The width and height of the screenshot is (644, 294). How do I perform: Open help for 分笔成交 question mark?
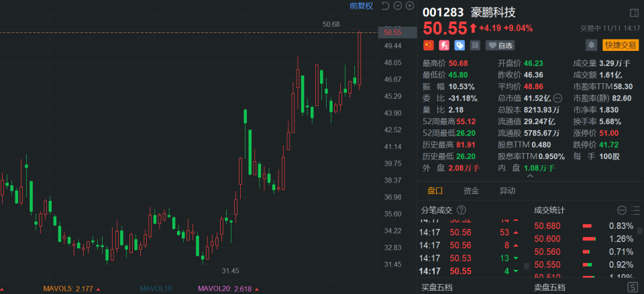click(462, 211)
